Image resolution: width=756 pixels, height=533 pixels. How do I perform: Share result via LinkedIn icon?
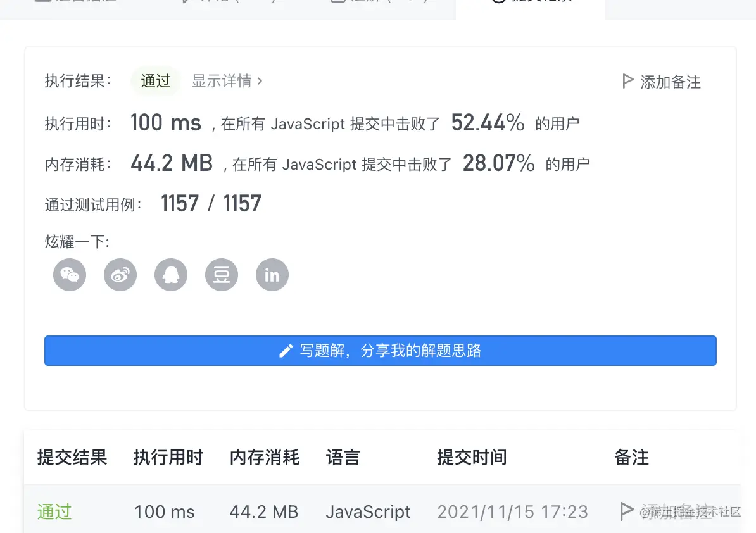point(272,275)
